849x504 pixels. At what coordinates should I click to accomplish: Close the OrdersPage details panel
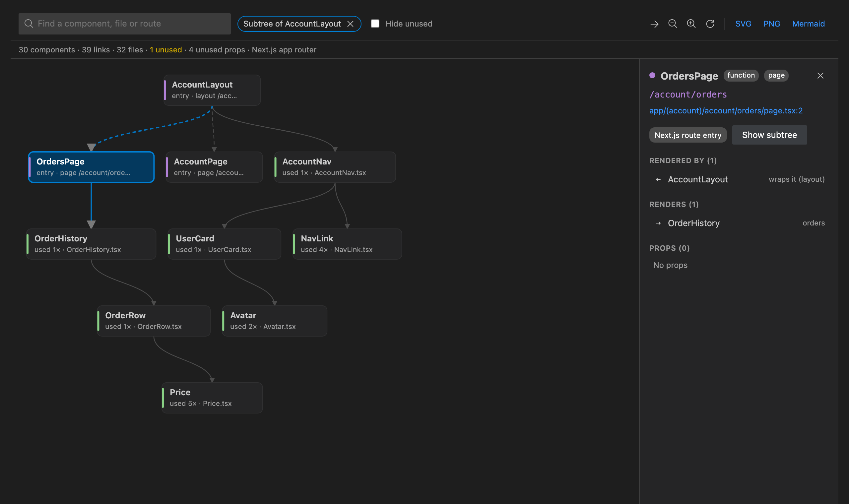820,76
